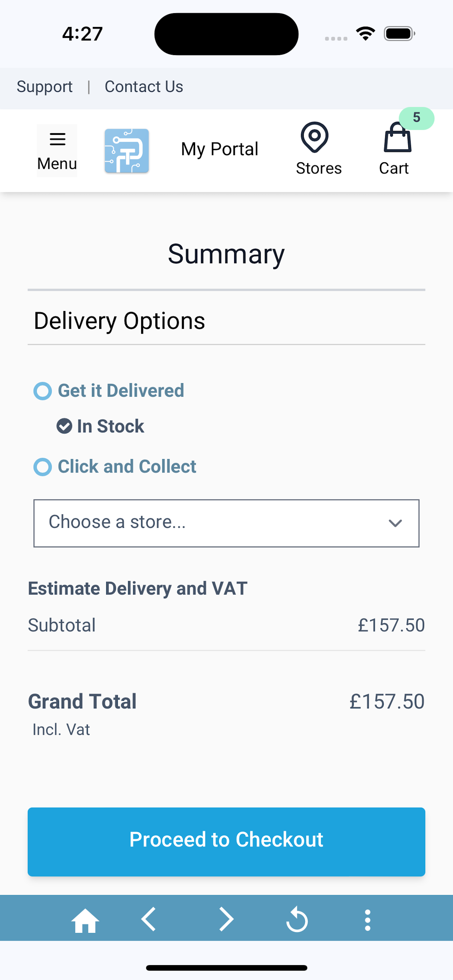
Task: Open the three-dot more options icon
Action: (367, 920)
